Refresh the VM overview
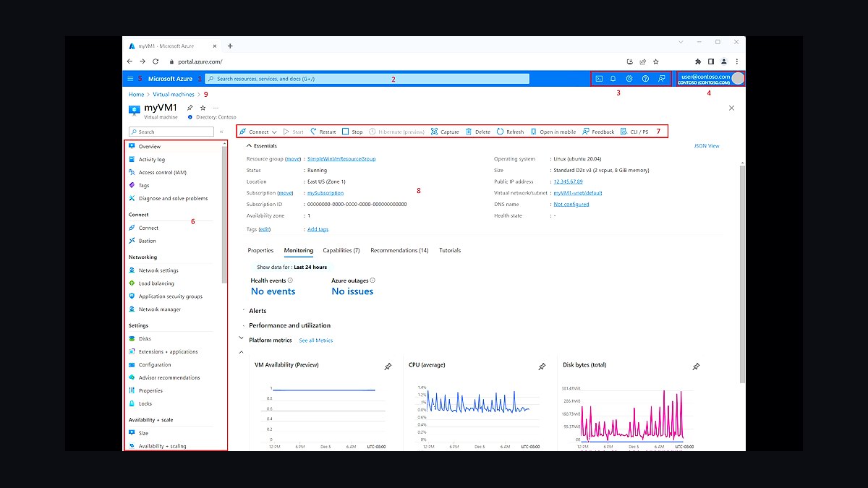 click(x=510, y=132)
